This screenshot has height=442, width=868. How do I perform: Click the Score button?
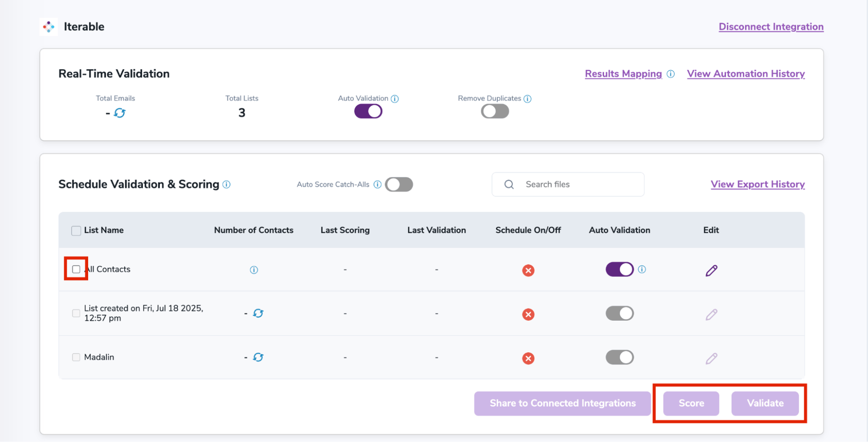tap(691, 404)
